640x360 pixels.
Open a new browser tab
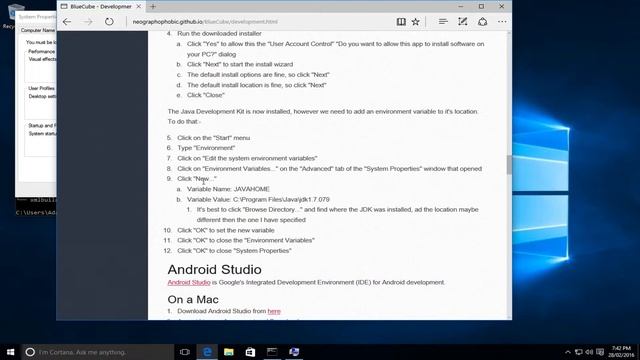153,7
